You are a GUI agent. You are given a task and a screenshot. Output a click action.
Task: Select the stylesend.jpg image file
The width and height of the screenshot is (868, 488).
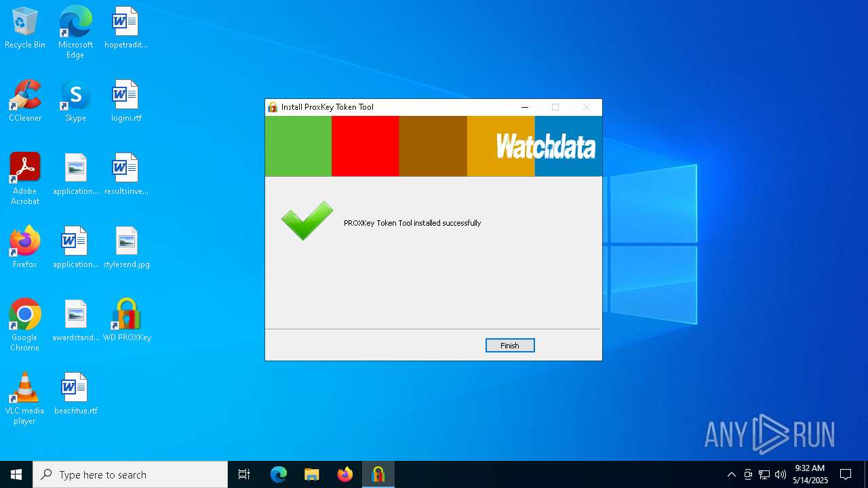pos(126,248)
